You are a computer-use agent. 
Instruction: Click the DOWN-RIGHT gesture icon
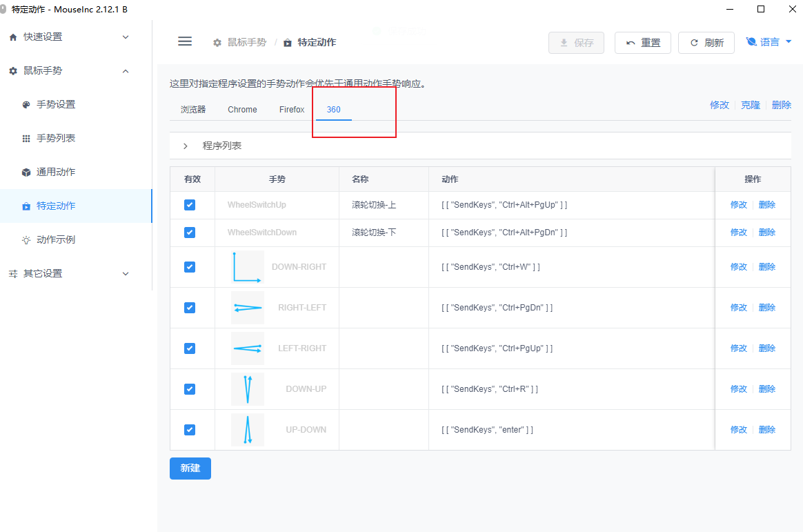point(247,266)
